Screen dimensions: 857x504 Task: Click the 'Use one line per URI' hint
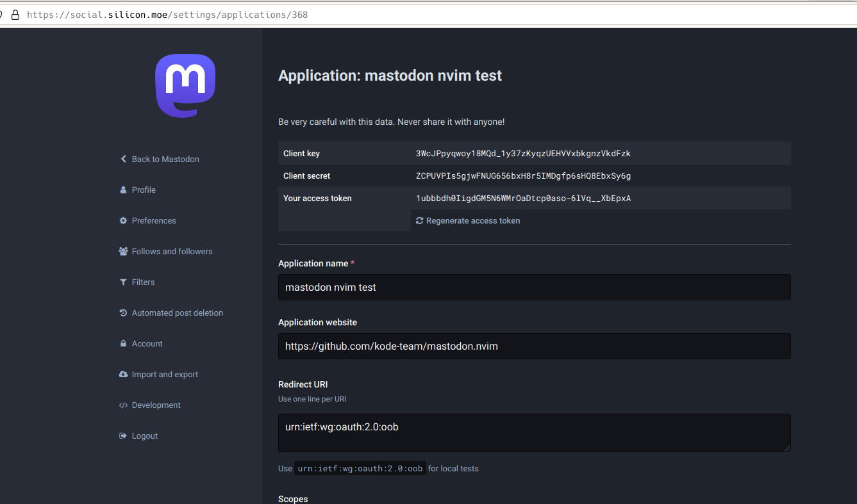(312, 399)
